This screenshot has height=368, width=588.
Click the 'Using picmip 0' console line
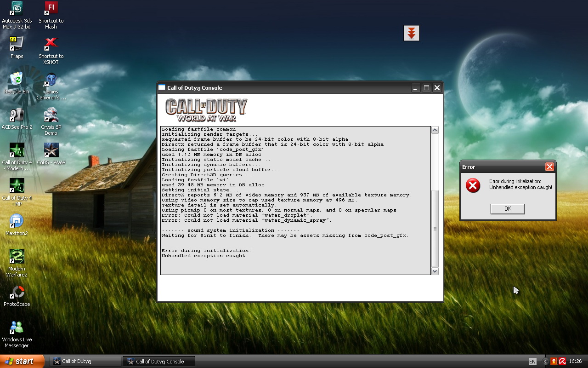[x=279, y=210]
